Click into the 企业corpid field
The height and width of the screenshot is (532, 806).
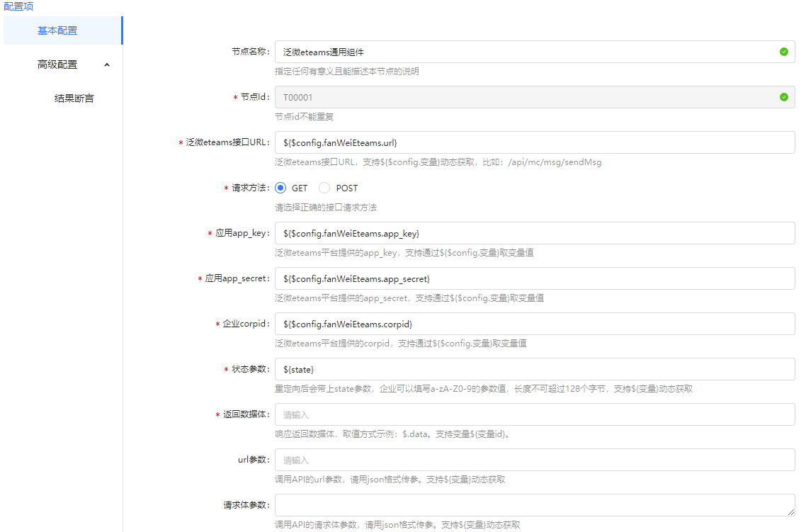(x=534, y=324)
